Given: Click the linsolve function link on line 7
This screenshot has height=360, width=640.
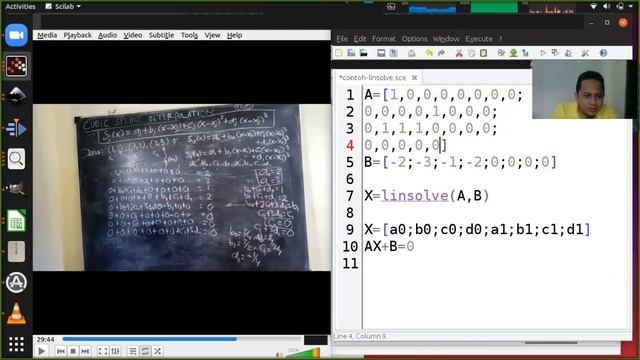Looking at the screenshot, I should point(415,196).
